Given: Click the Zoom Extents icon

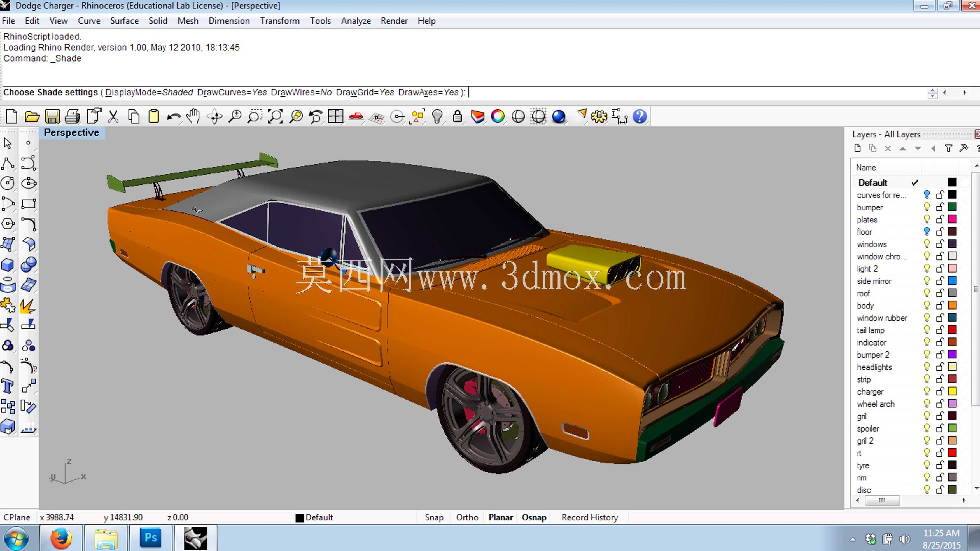Looking at the screenshot, I should click(275, 116).
